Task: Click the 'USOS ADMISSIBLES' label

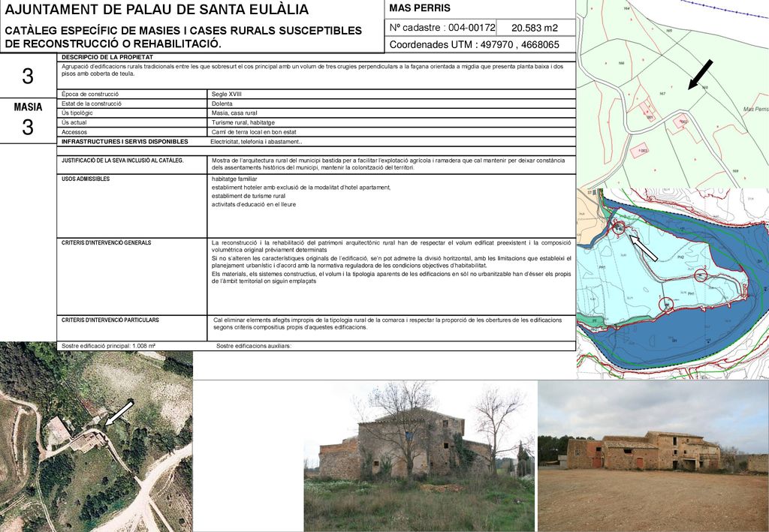Action: coord(86,179)
